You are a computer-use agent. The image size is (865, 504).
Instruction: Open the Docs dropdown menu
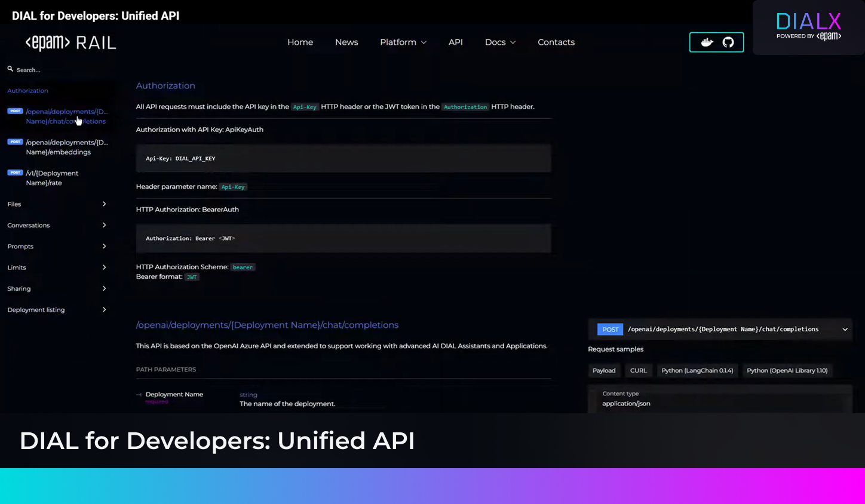500,42
